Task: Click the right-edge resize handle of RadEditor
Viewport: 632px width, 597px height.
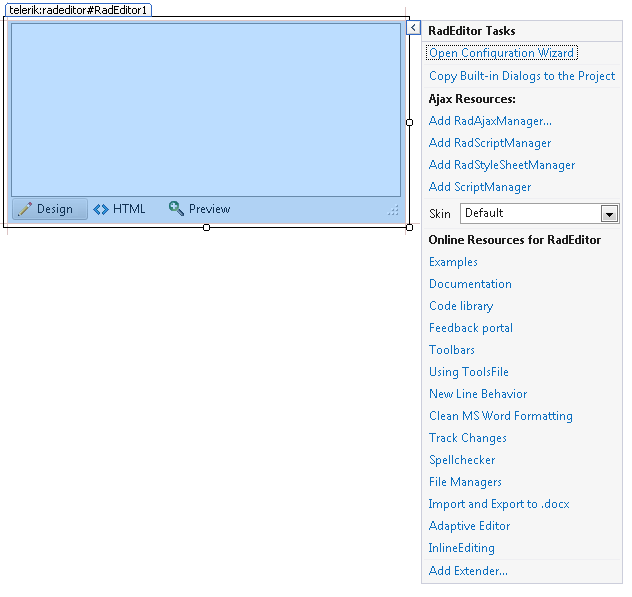Action: point(410,122)
